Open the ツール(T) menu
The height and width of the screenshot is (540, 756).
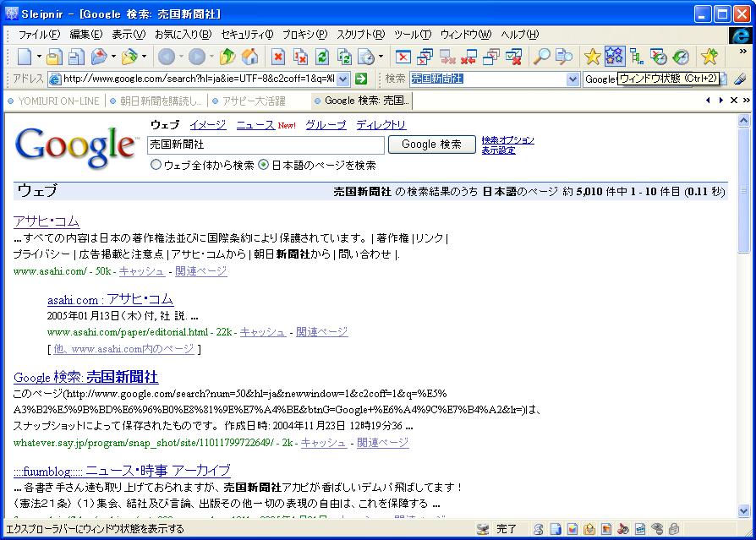pyautogui.click(x=413, y=35)
